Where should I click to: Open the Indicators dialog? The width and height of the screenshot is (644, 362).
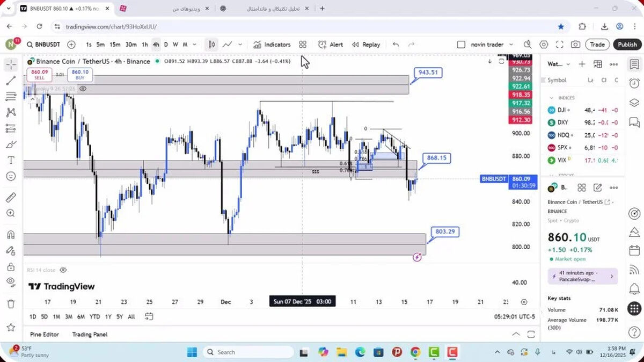(272, 45)
